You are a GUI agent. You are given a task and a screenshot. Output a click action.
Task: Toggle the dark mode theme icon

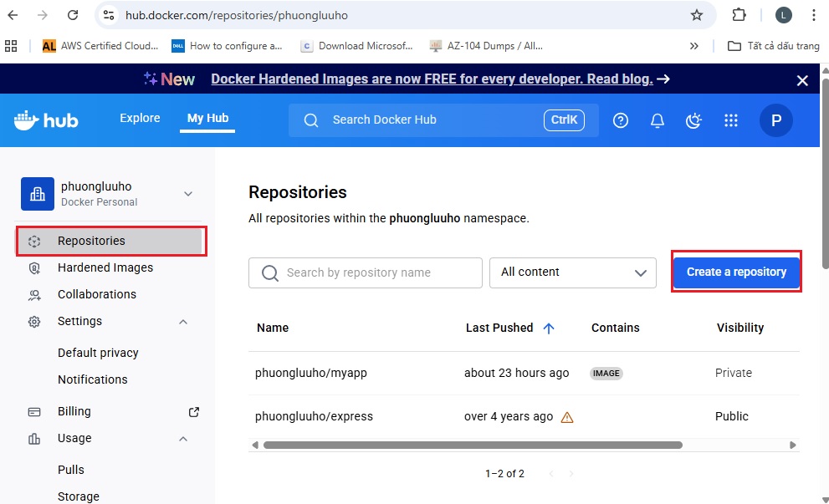pos(693,120)
